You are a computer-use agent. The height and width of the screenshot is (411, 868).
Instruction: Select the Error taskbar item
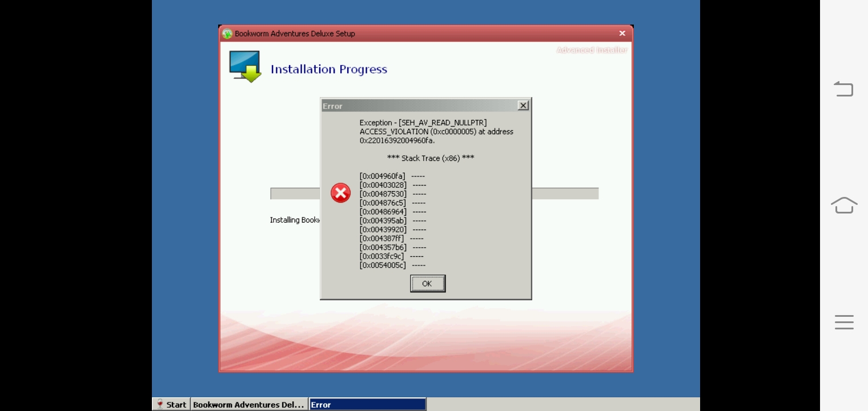pyautogui.click(x=367, y=404)
